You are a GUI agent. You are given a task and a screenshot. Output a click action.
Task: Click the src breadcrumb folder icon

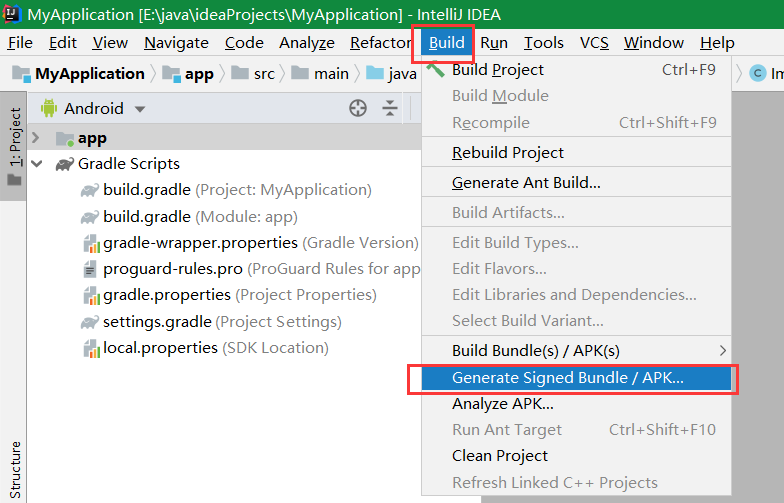[x=240, y=74]
